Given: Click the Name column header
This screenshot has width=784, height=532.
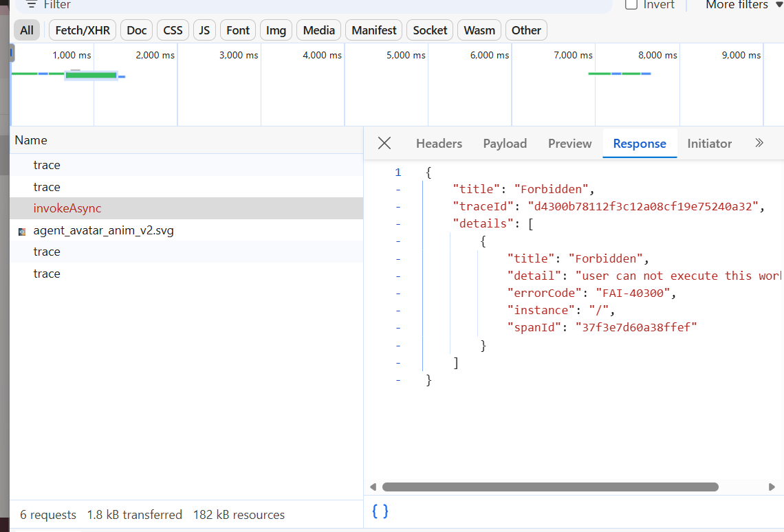Looking at the screenshot, I should (x=31, y=140).
